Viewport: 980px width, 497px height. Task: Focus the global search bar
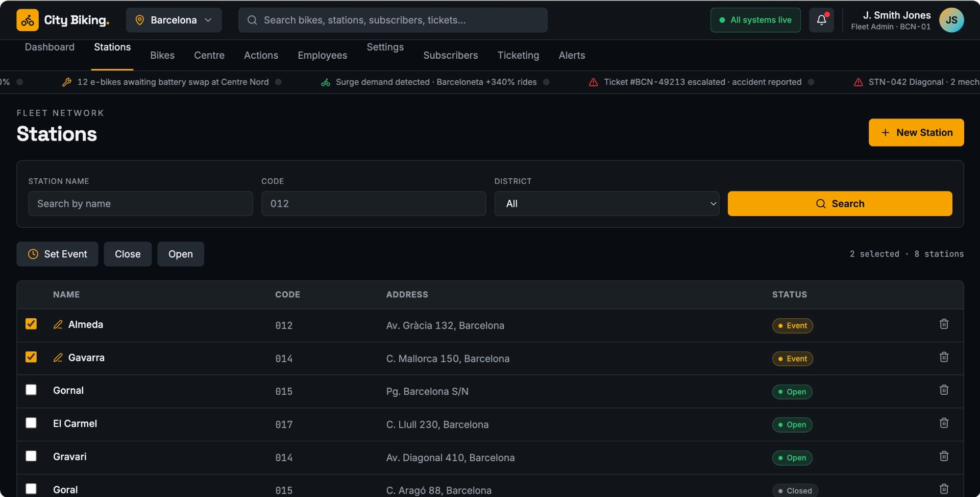(x=393, y=20)
